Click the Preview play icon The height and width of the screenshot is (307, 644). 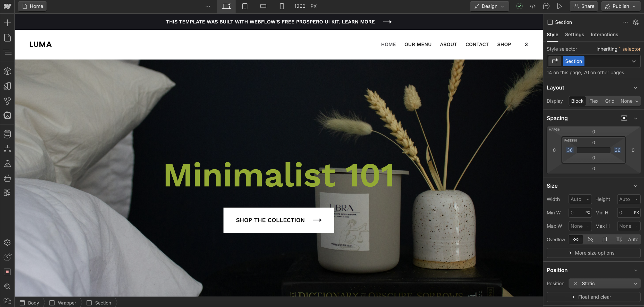559,6
